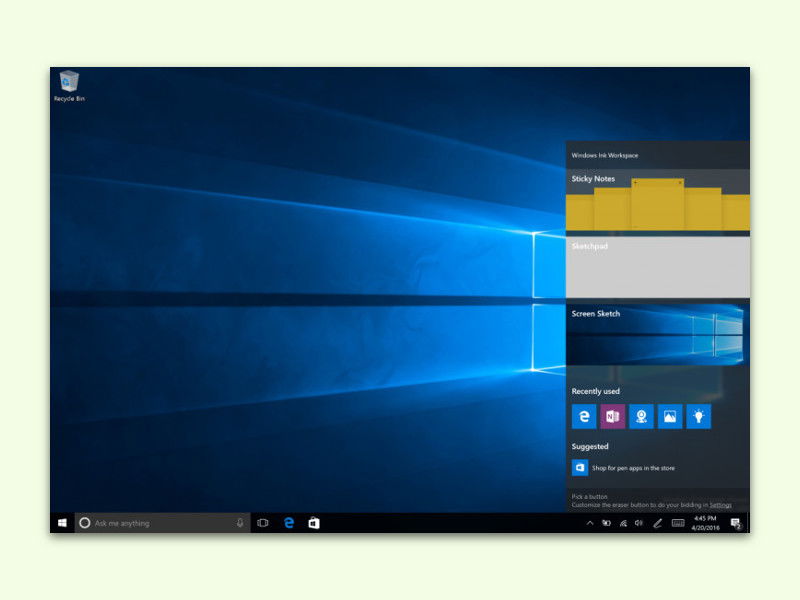Open the Screen Sketch tile
The height and width of the screenshot is (600, 800).
(x=658, y=334)
